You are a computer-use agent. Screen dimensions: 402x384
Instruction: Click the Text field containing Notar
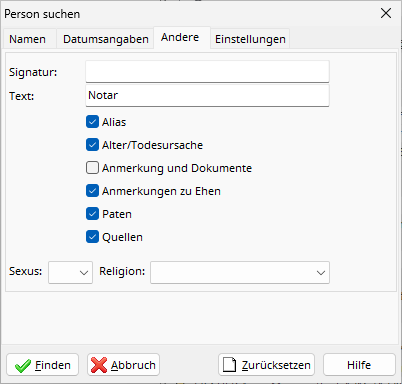click(207, 96)
